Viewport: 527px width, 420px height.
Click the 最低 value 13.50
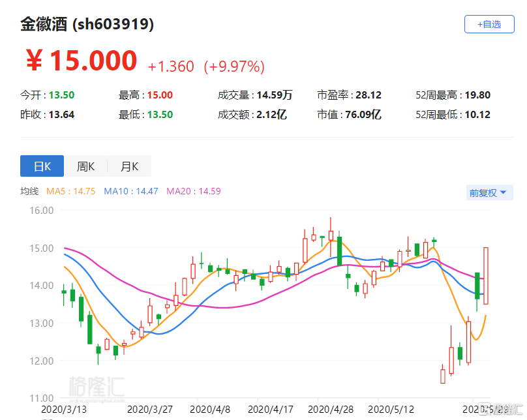(x=160, y=115)
